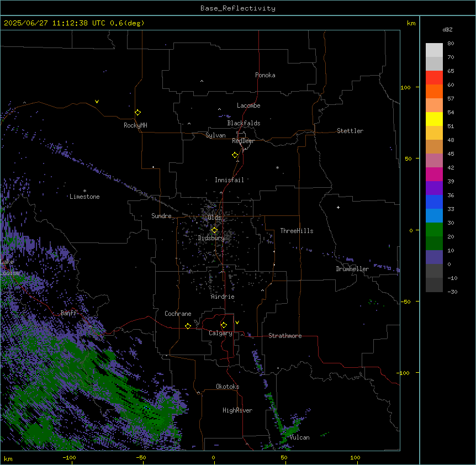
Task: Click the -30 value on dBZ legend
Action: 452,292
